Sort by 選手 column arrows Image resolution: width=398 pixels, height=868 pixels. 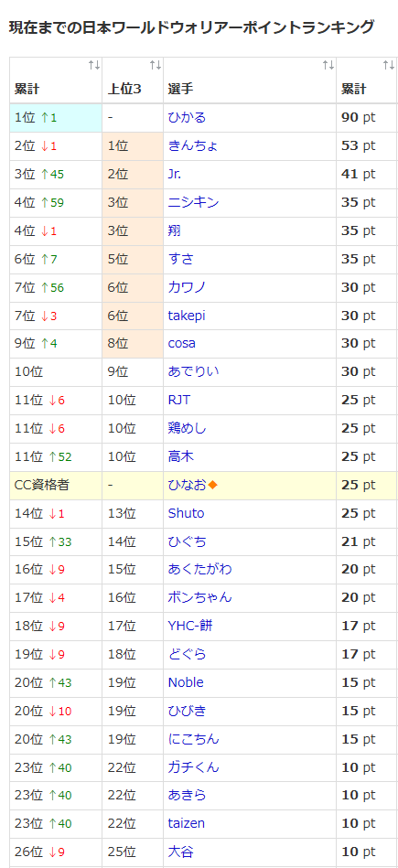click(328, 65)
